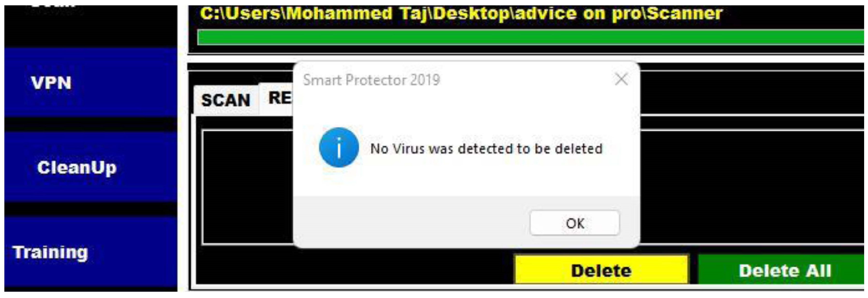Click the green scan progress bar

tap(531, 38)
